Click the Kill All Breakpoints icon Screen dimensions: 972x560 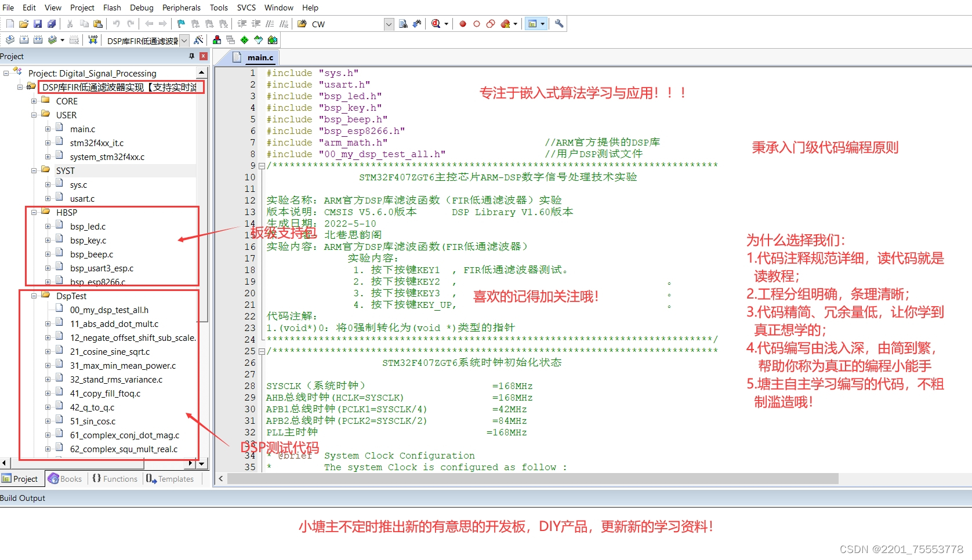tap(506, 24)
